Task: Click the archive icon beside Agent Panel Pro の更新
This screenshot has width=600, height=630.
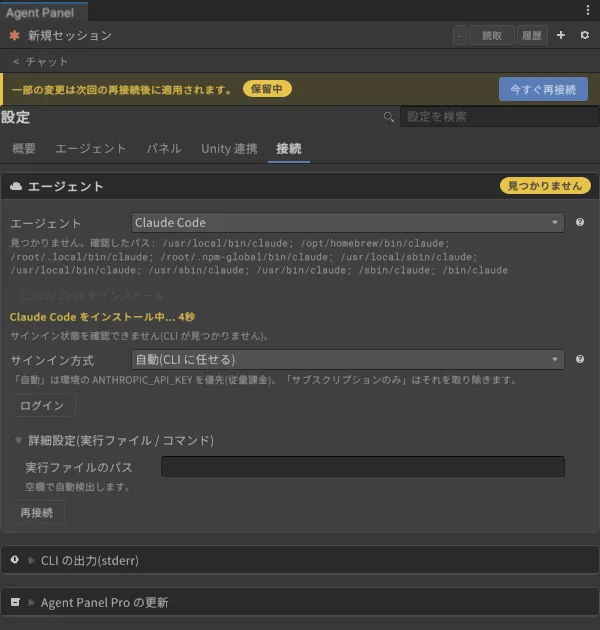Action: coord(15,602)
